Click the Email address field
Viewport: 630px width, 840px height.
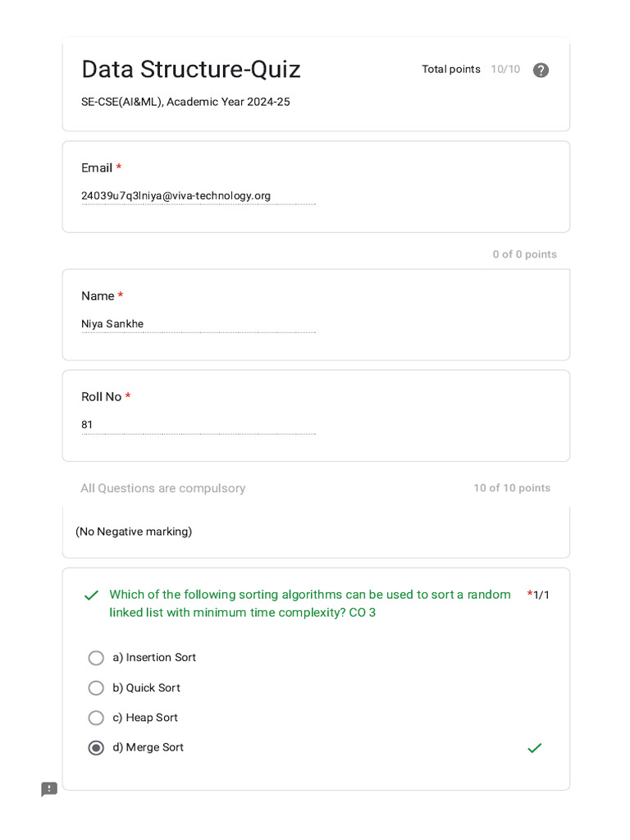pos(198,196)
